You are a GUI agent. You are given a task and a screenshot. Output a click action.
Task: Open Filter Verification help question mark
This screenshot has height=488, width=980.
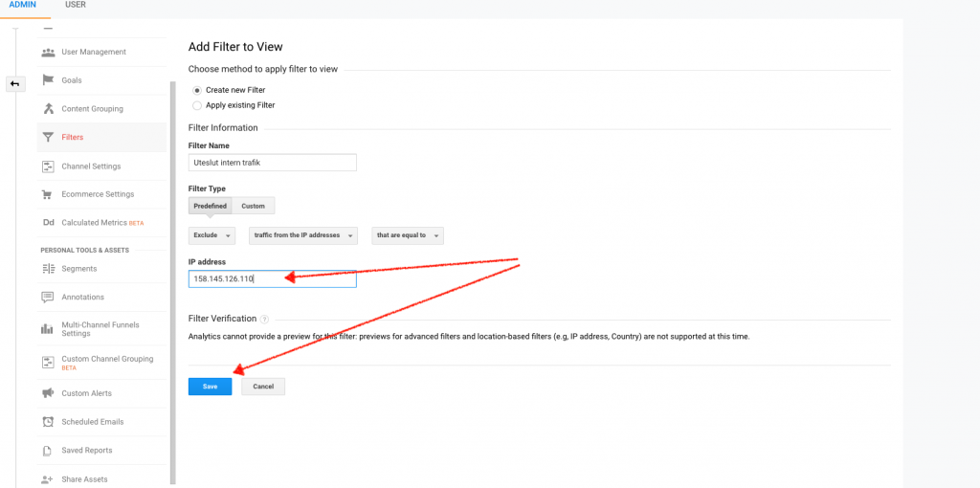(264, 320)
